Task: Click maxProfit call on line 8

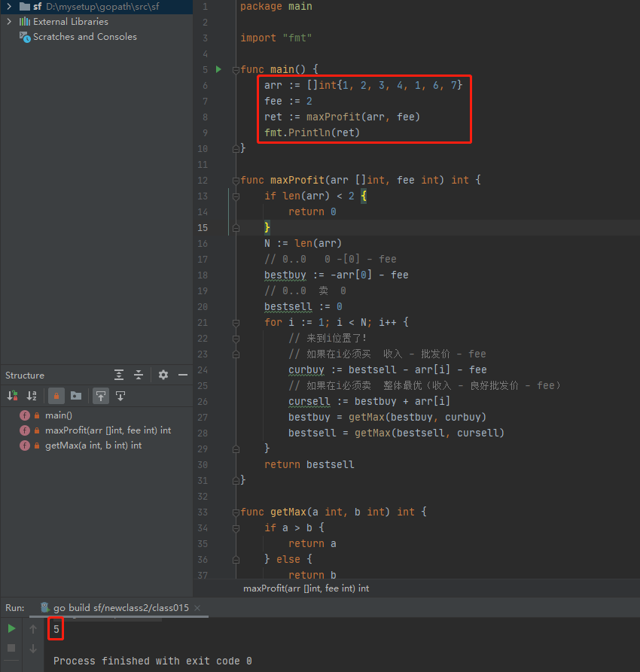Action: (334, 117)
